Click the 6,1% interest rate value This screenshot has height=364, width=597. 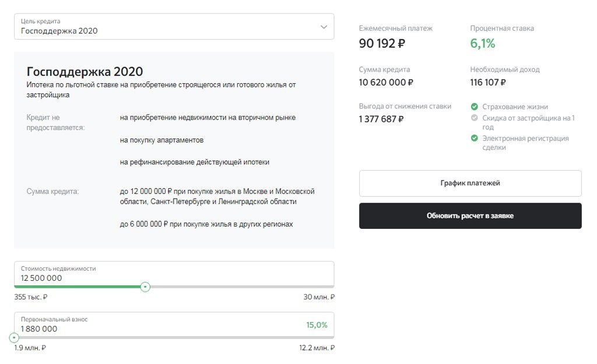click(x=483, y=43)
